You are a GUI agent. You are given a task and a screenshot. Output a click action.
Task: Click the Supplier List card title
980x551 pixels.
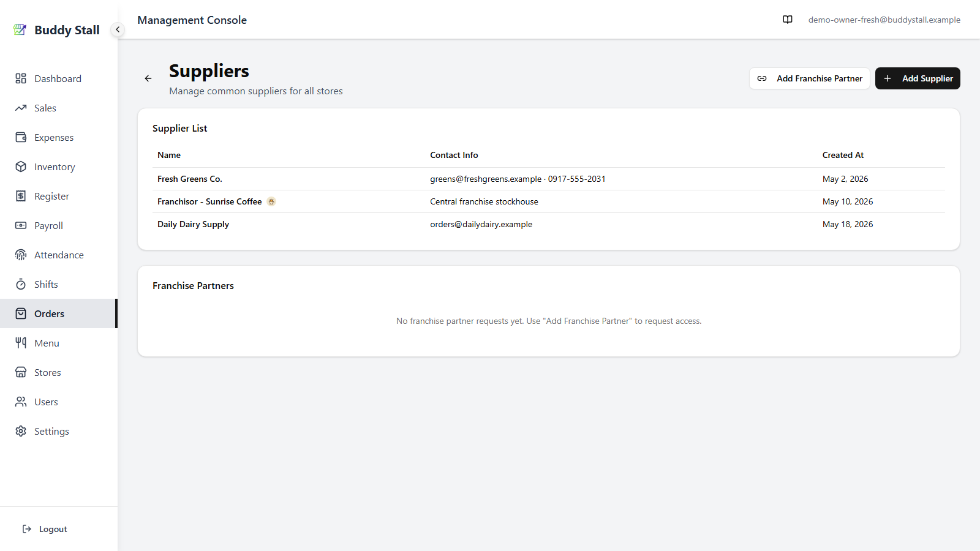click(x=179, y=128)
